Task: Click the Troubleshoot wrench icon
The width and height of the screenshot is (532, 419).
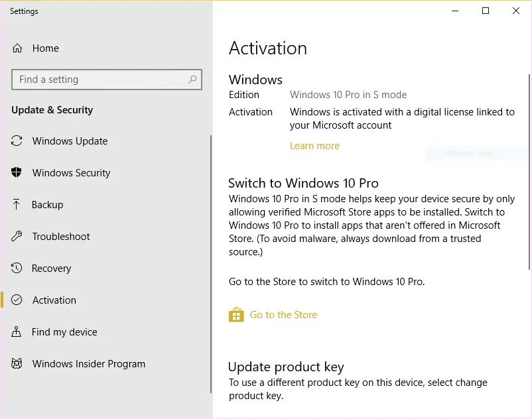Action: (17, 236)
